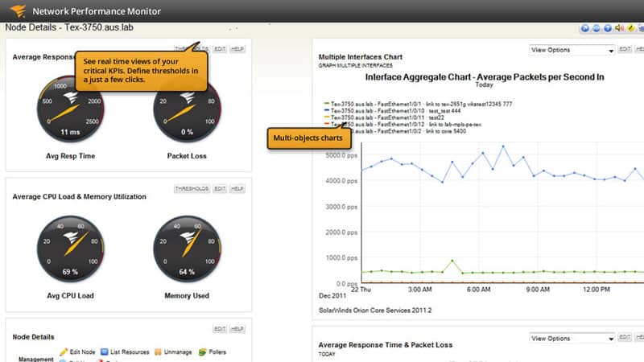Click the '22 Thu' date axis label
Screen dimensions: 644x362
[x=361, y=290]
